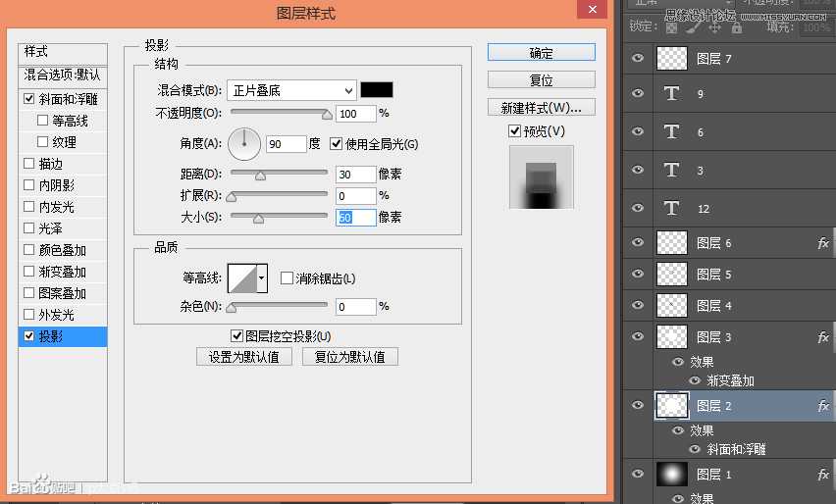836x504 pixels.
Task: Click the T icon of text layer 9
Action: tap(671, 94)
